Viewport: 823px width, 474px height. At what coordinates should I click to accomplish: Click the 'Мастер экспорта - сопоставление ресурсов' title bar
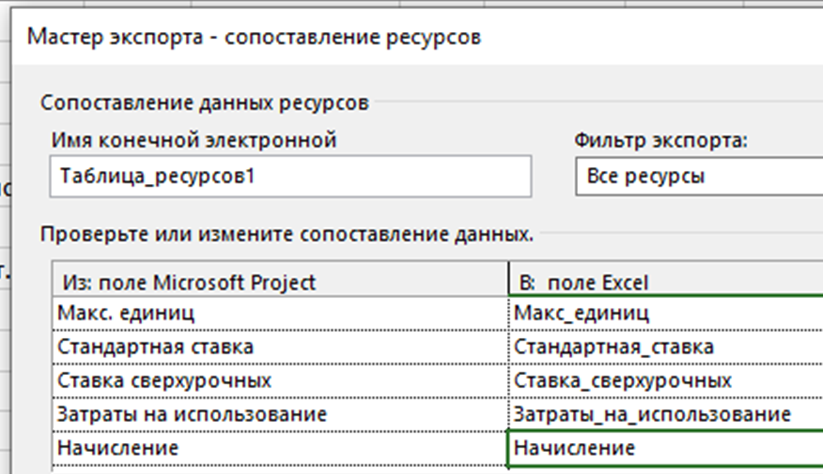[417, 37]
